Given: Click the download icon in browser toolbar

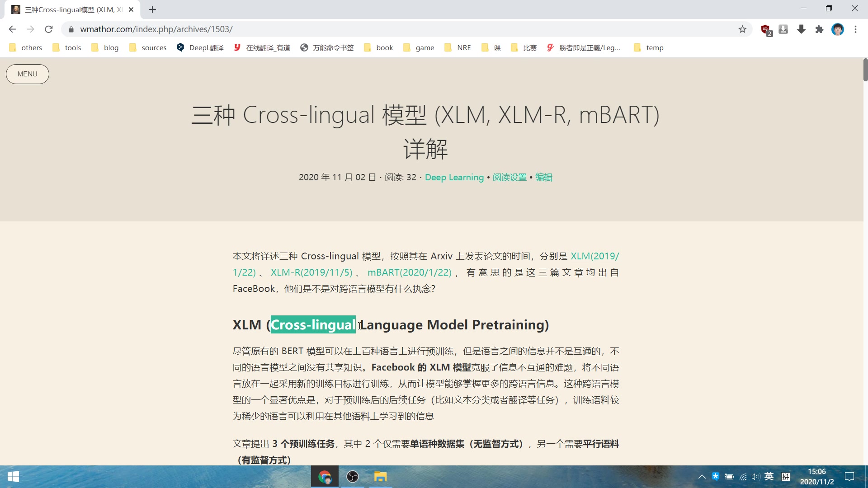Looking at the screenshot, I should point(801,28).
